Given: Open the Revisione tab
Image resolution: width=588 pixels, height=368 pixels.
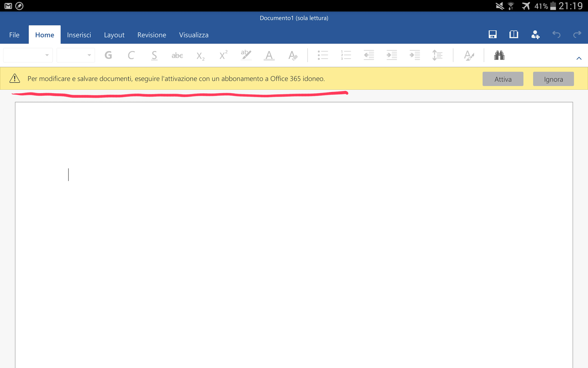Looking at the screenshot, I should pyautogui.click(x=151, y=35).
